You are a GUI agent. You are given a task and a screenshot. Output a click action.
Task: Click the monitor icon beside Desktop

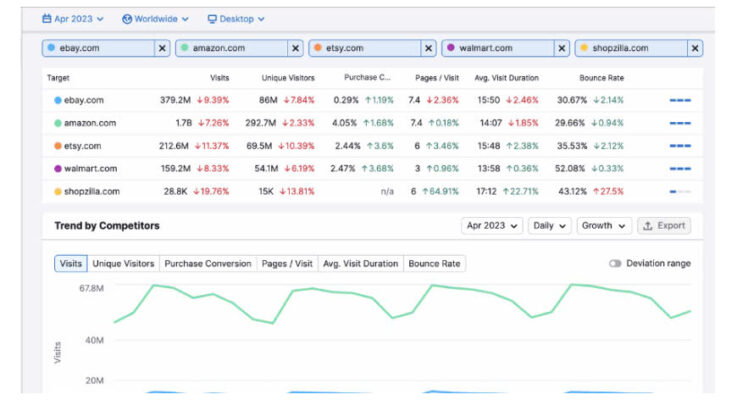(212, 19)
